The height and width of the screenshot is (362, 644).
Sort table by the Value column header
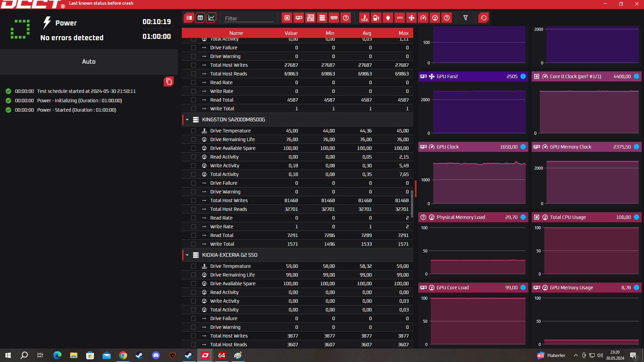[291, 33]
